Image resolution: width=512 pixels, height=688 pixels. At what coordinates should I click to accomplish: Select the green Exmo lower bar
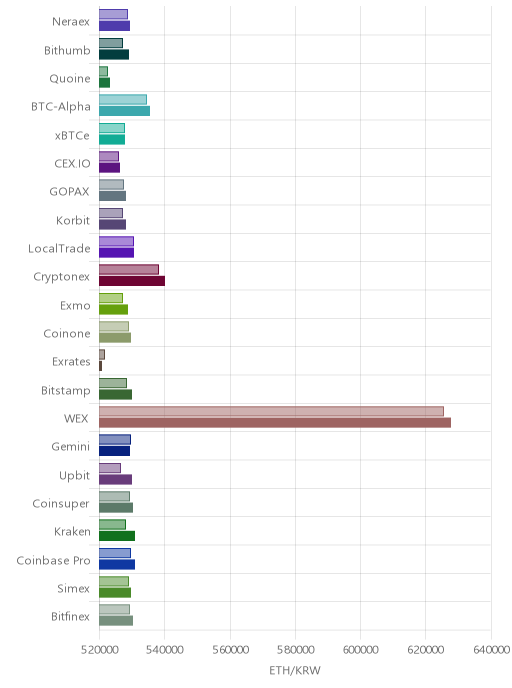113,309
